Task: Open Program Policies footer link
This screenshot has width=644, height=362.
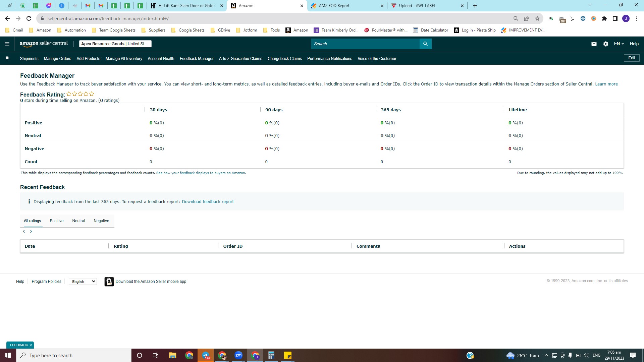Action: (47, 282)
